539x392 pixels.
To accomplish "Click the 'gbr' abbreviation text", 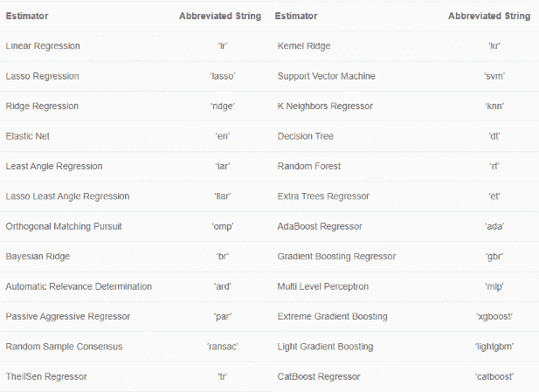I will 494,257.
